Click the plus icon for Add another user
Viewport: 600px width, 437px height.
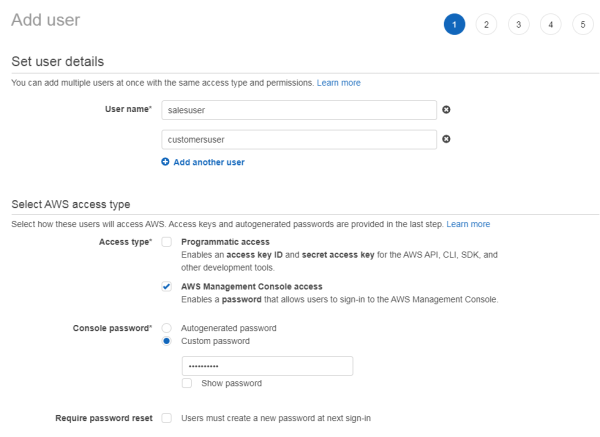coord(165,162)
